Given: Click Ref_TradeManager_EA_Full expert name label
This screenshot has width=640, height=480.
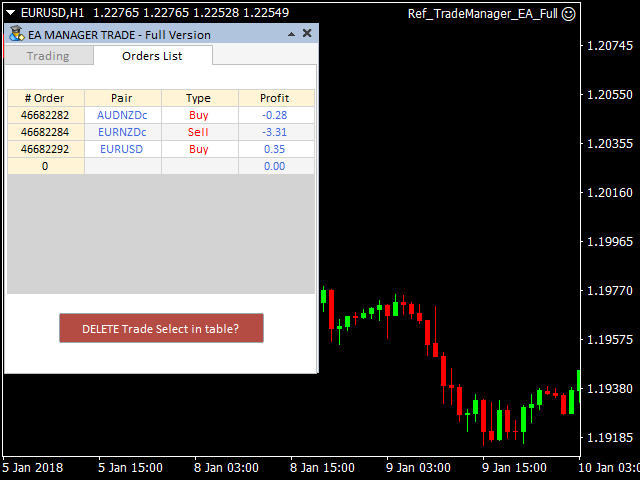Looking at the screenshot, I should [x=482, y=14].
